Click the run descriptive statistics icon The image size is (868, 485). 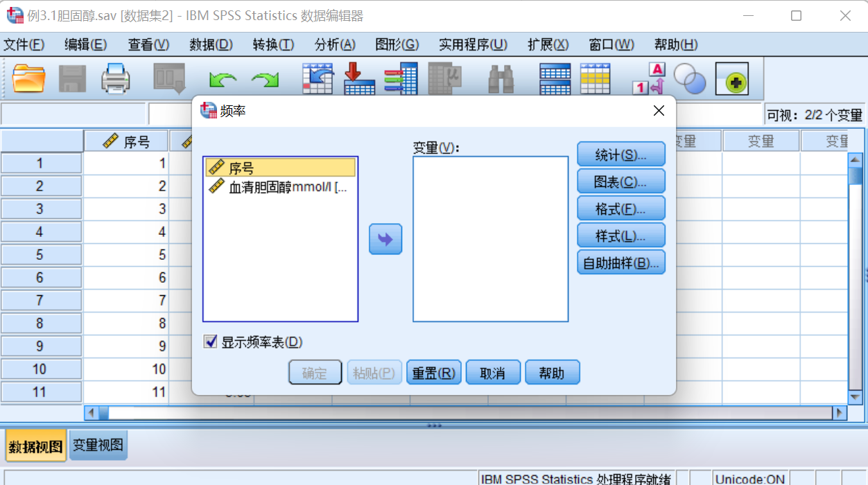click(x=444, y=78)
